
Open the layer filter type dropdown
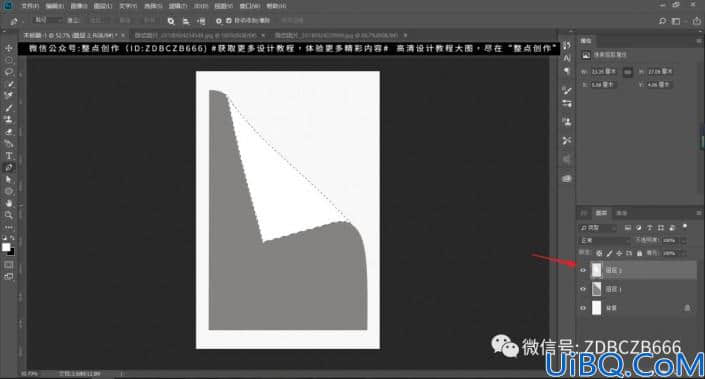pos(598,228)
